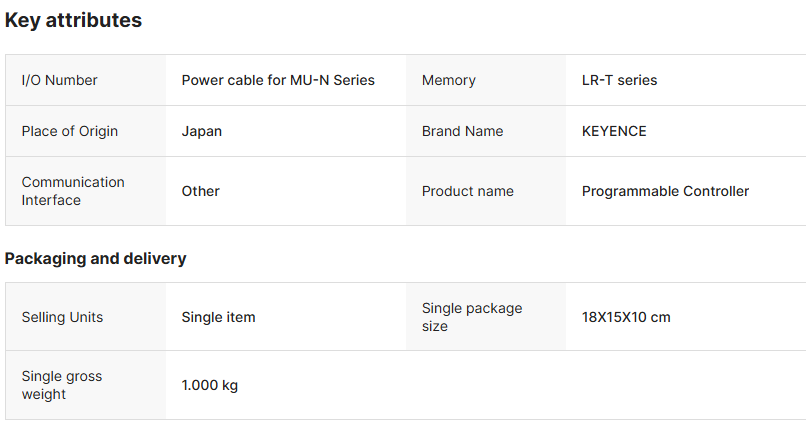Click the LR-T series value
The image size is (806, 421).
click(619, 80)
